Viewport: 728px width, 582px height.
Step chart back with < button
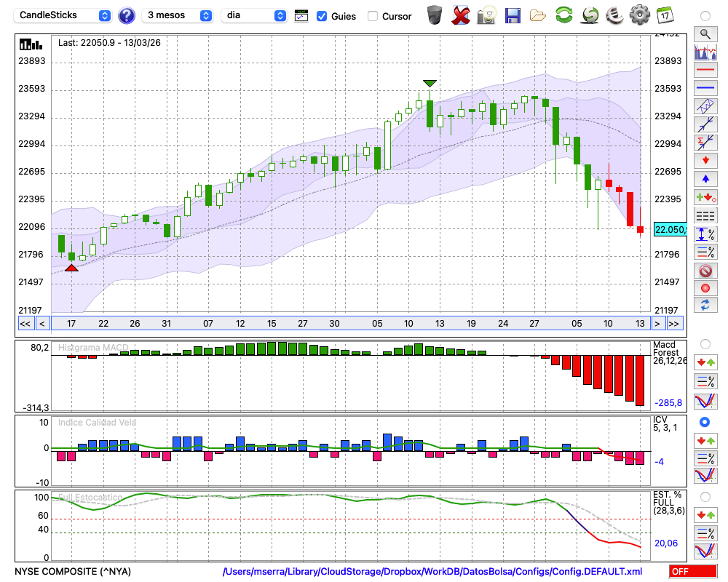(x=42, y=324)
